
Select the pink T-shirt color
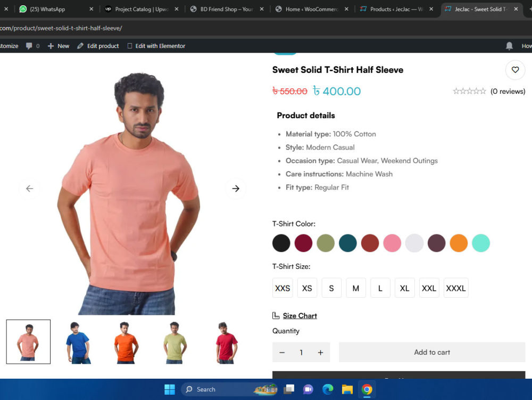tap(392, 243)
